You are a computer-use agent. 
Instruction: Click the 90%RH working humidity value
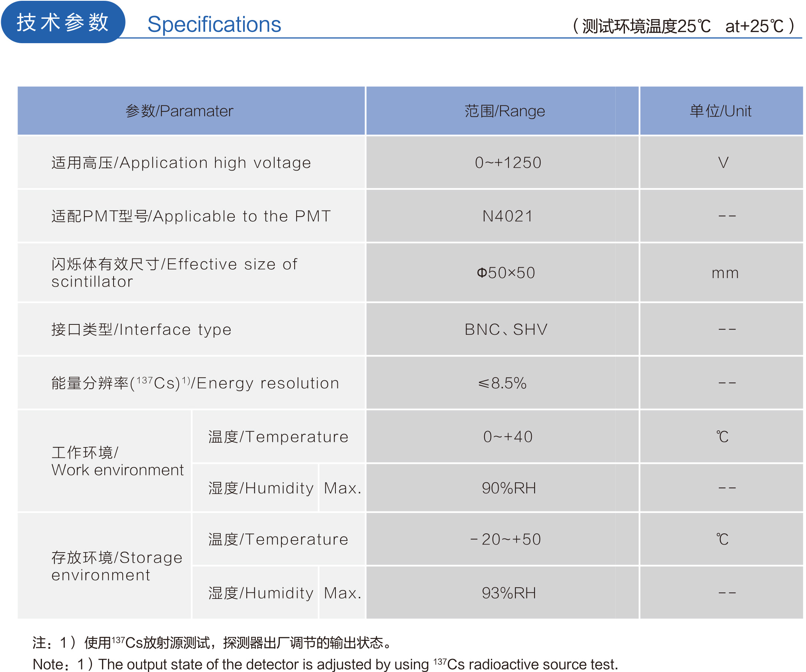509,488
